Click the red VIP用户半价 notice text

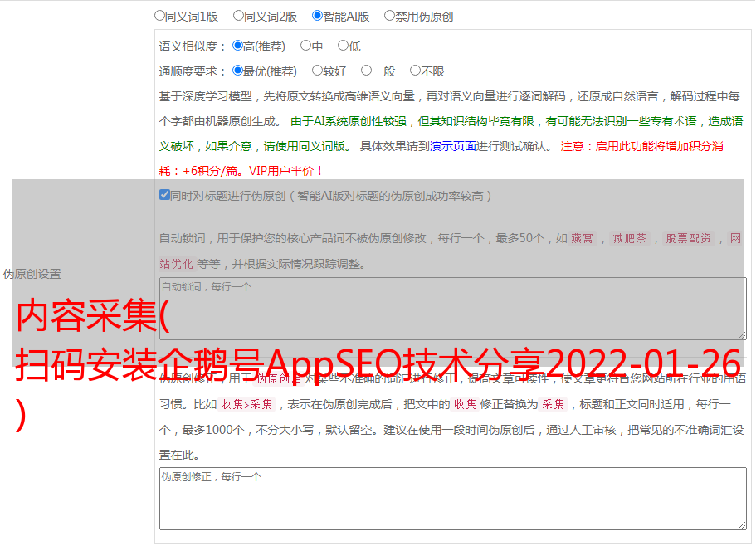286,171
